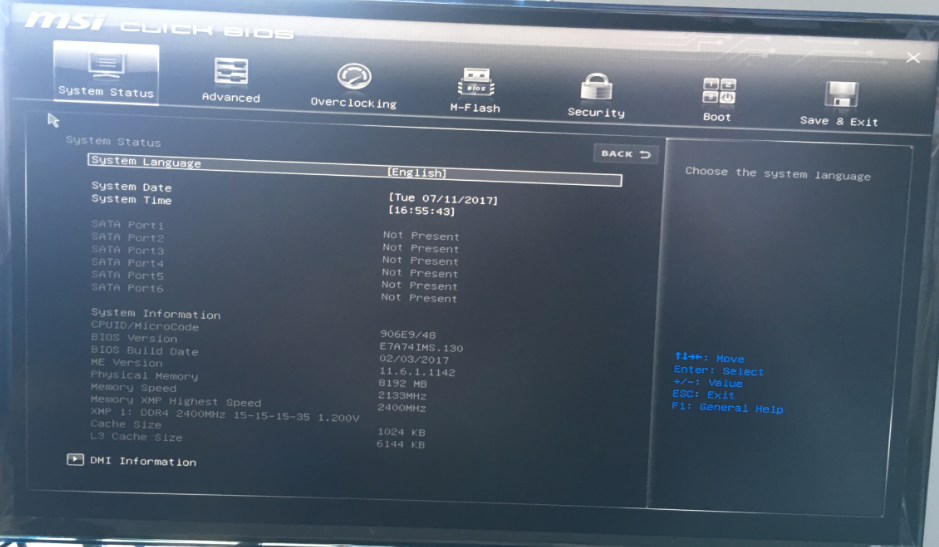Click the ESC: Exit hint
The image size is (939, 547).
tap(703, 394)
